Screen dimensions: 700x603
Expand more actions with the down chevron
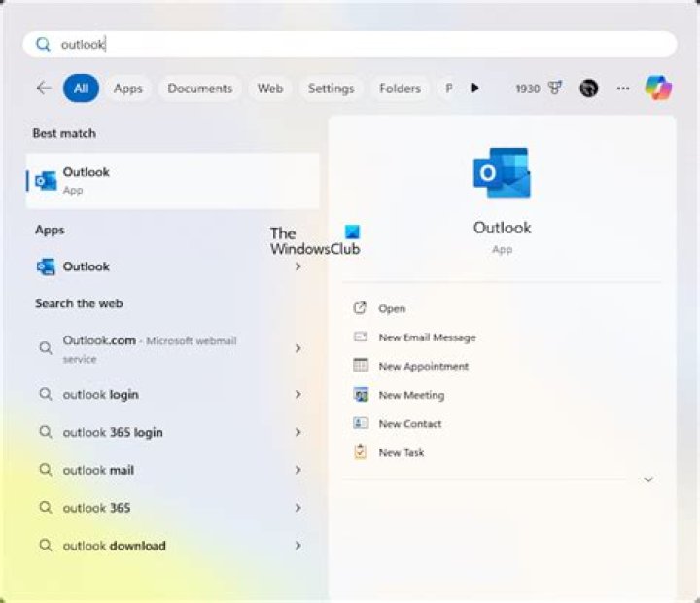click(x=648, y=479)
